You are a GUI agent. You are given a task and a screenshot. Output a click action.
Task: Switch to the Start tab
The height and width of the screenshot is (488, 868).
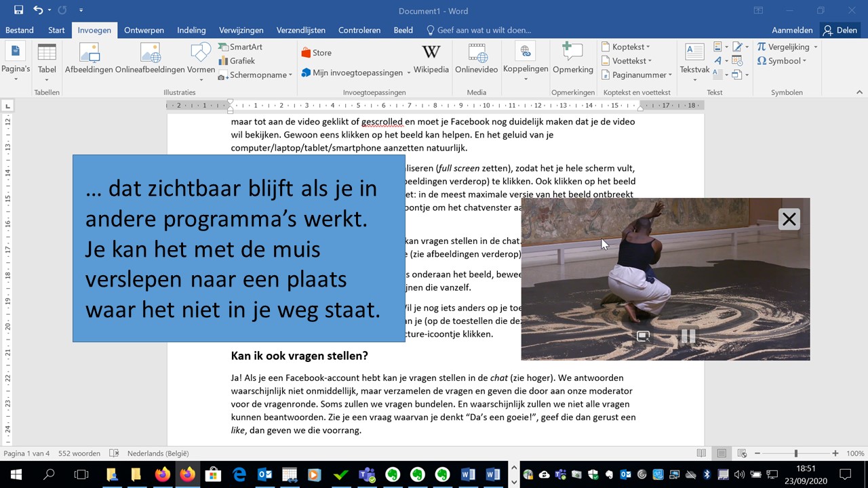pyautogui.click(x=56, y=30)
